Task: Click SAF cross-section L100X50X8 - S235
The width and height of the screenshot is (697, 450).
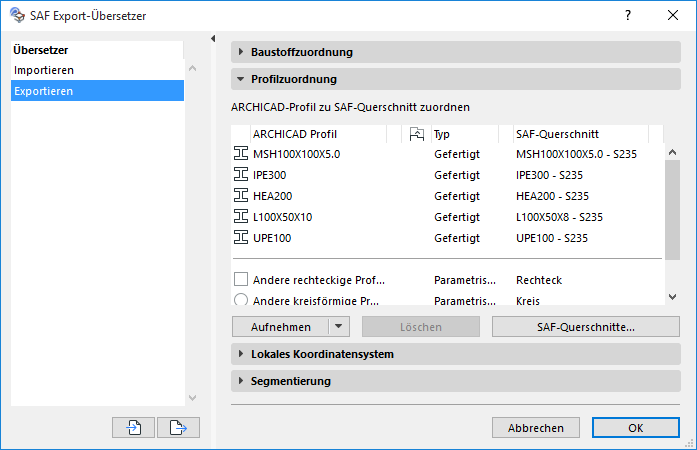Action: [559, 217]
